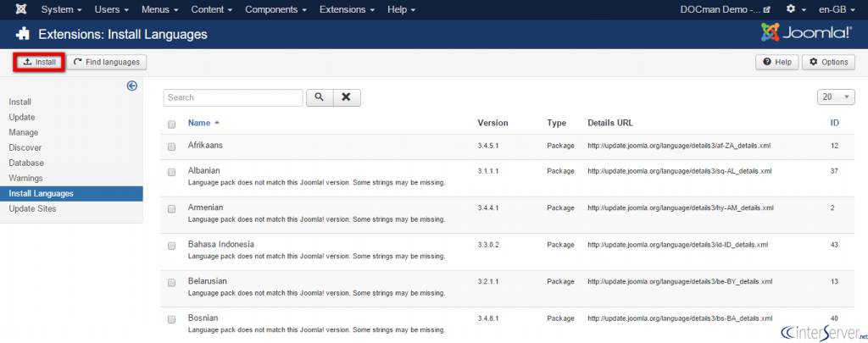Select Discover in the sidebar
868x343 pixels.
(x=25, y=147)
